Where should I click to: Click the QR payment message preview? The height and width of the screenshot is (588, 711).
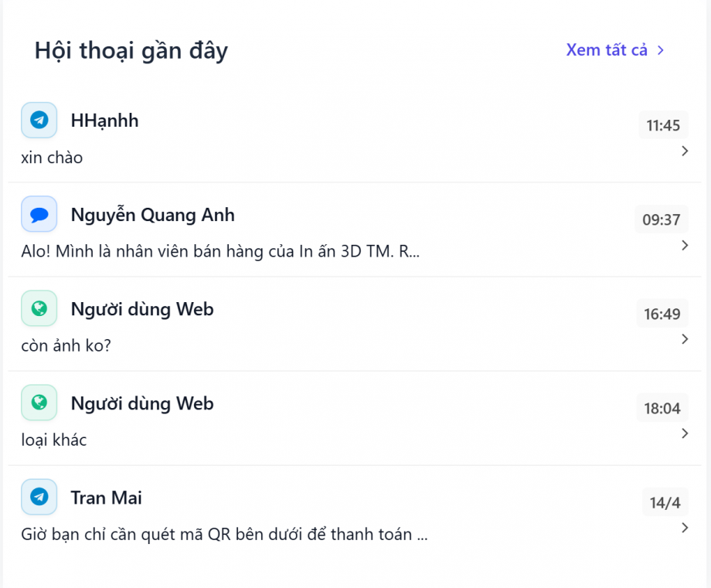click(224, 535)
